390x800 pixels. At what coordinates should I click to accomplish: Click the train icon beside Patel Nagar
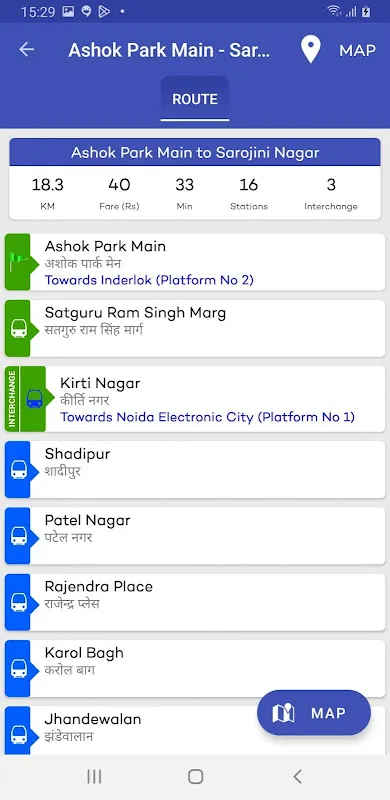(19, 536)
